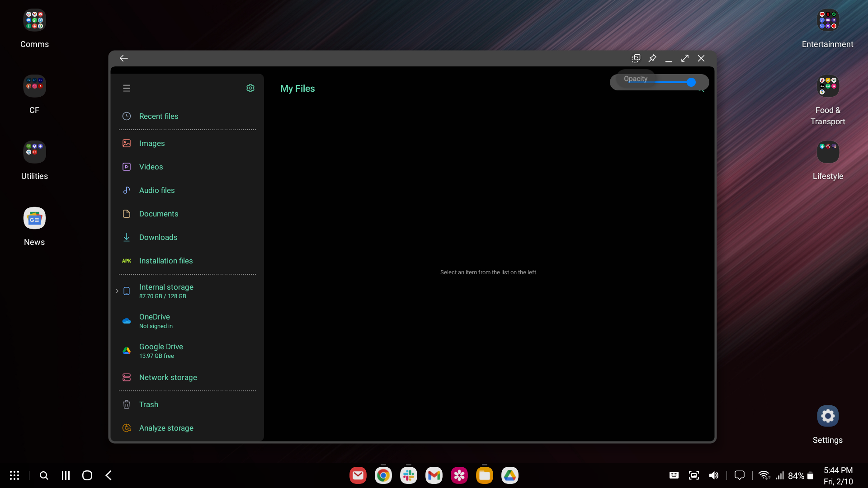Toggle the on-screen keyboard icon in taskbar
The image size is (868, 488).
tap(674, 475)
